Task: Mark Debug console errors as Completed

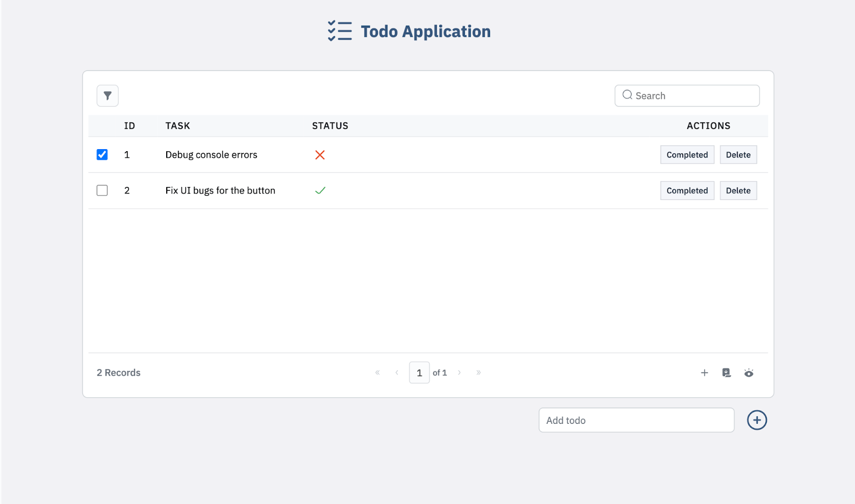Action: click(x=687, y=154)
